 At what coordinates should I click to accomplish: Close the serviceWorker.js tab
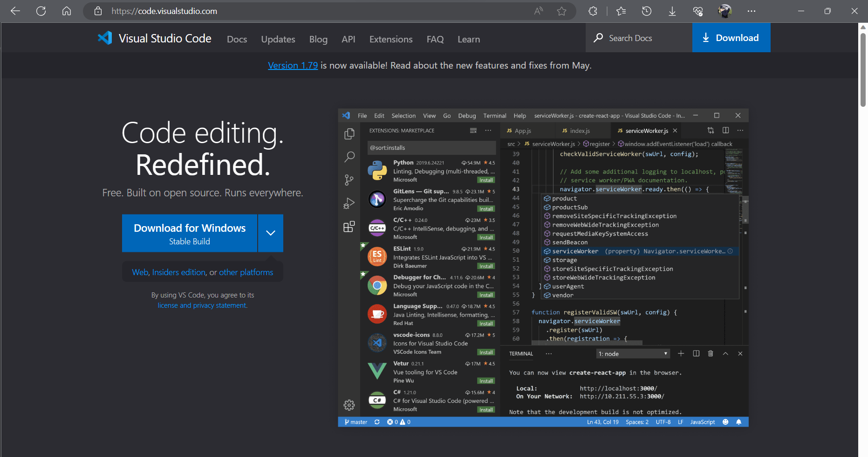[675, 131]
